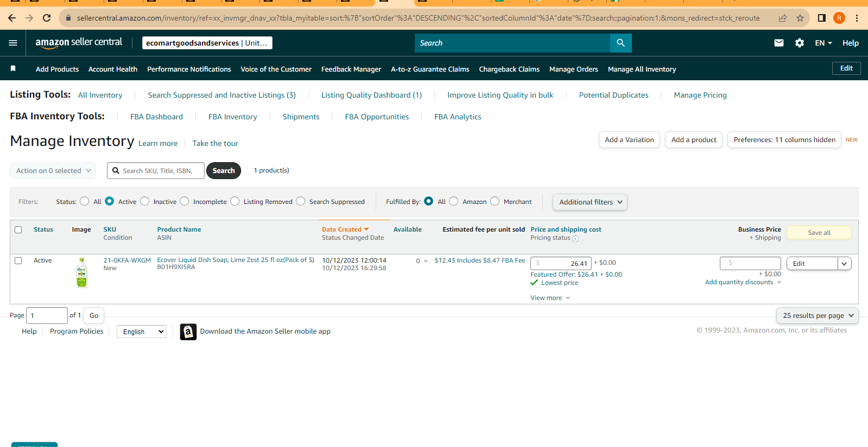
Task: Sort by Date Created column header
Action: point(345,229)
